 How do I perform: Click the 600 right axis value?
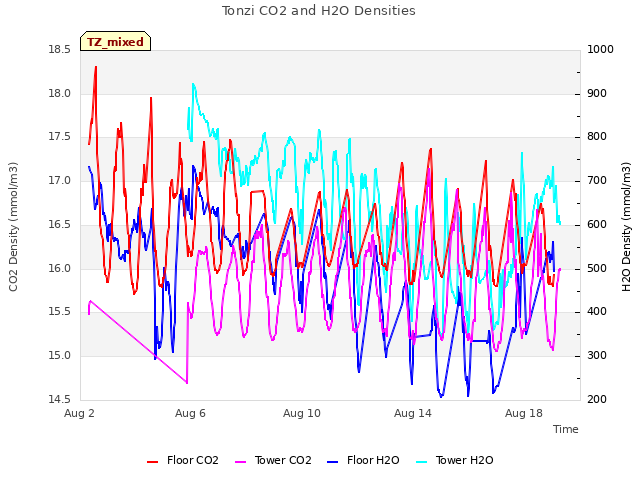[597, 224]
